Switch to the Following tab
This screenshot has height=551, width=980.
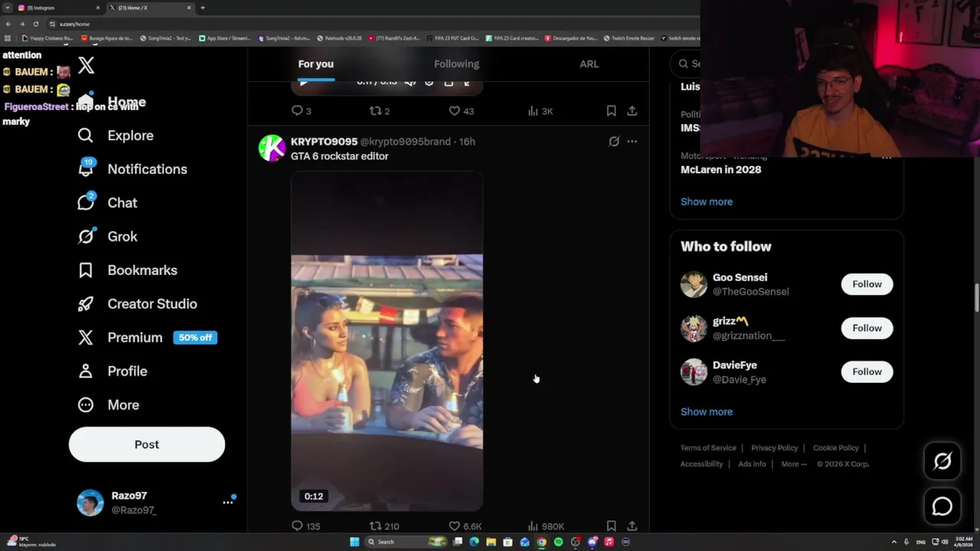click(x=456, y=64)
